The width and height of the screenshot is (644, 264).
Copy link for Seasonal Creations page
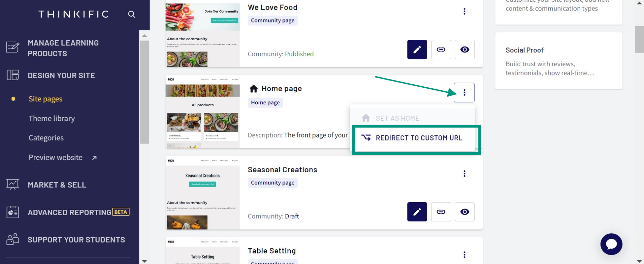point(441,212)
